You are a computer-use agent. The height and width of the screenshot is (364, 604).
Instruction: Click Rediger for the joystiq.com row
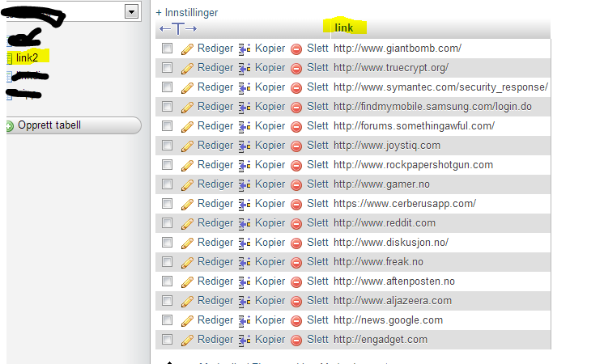(x=215, y=145)
